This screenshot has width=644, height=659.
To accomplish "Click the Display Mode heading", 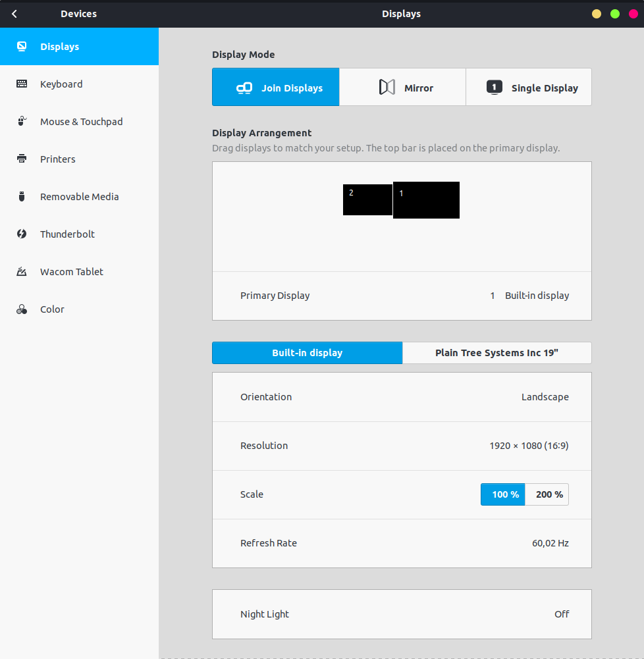I will point(244,55).
